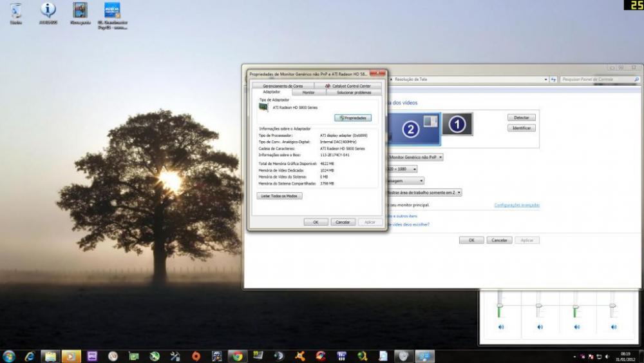This screenshot has height=363, width=644.
Task: Select monitor 2 in the display preview
Action: (x=412, y=129)
